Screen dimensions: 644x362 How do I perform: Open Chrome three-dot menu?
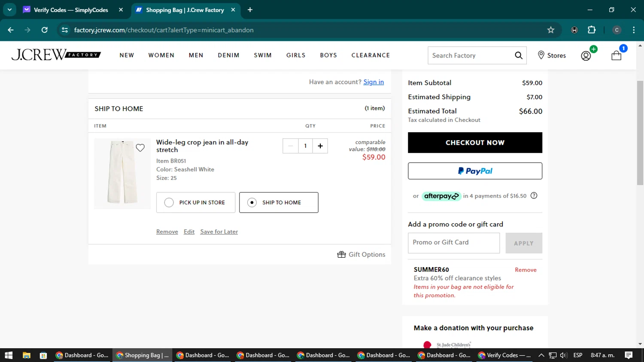coord(634,30)
